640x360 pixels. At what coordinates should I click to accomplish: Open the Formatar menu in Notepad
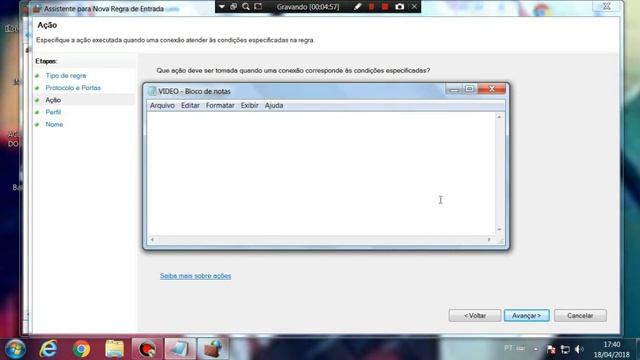(x=220, y=105)
